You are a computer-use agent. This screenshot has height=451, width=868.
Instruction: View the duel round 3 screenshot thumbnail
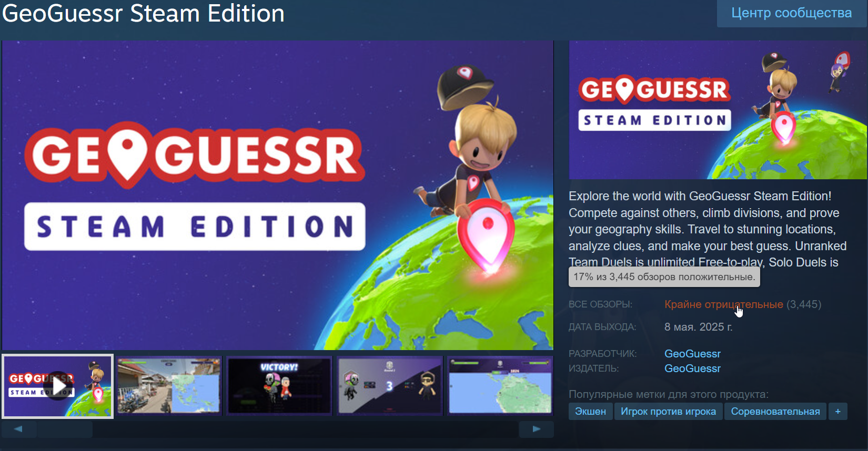[x=390, y=386]
